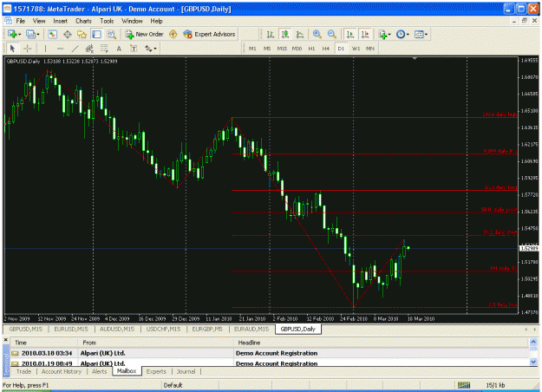The image size is (542, 392).
Task: Toggle the Data Window crosshair-target icon
Action: 68,34
